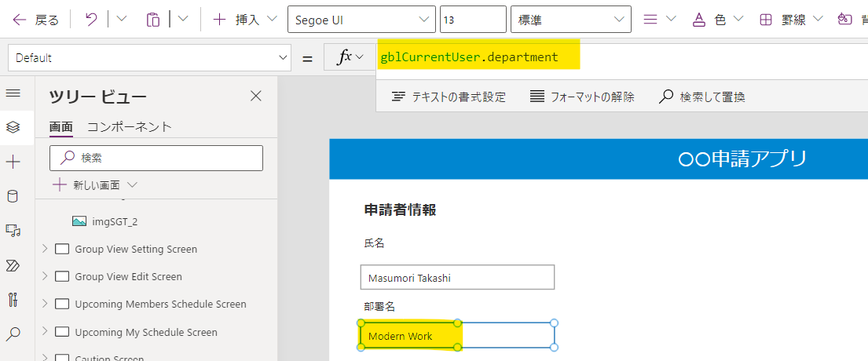Click the 部署名 label
868x361 pixels.
pos(379,306)
